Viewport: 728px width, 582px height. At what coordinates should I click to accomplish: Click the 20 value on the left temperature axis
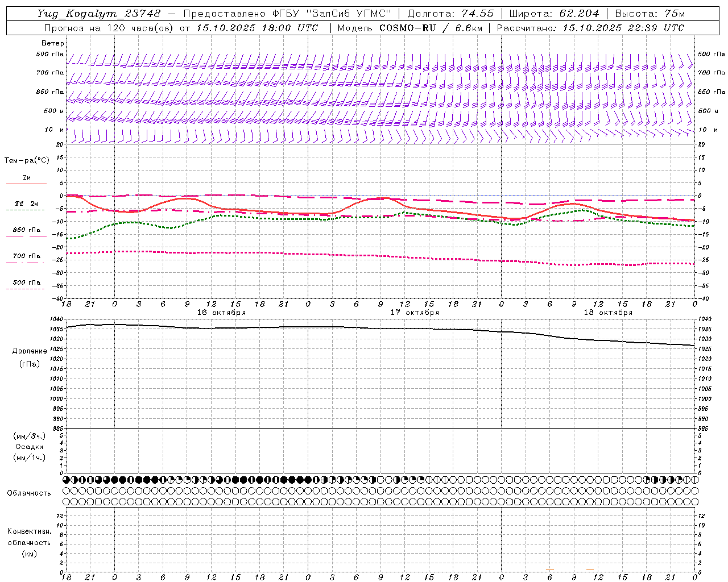point(60,144)
